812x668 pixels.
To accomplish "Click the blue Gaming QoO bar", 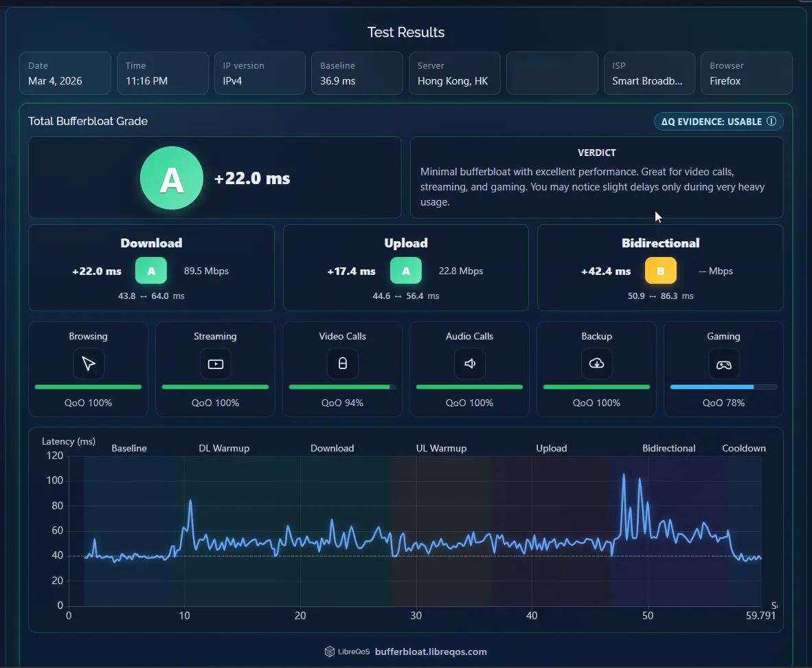I will [723, 387].
